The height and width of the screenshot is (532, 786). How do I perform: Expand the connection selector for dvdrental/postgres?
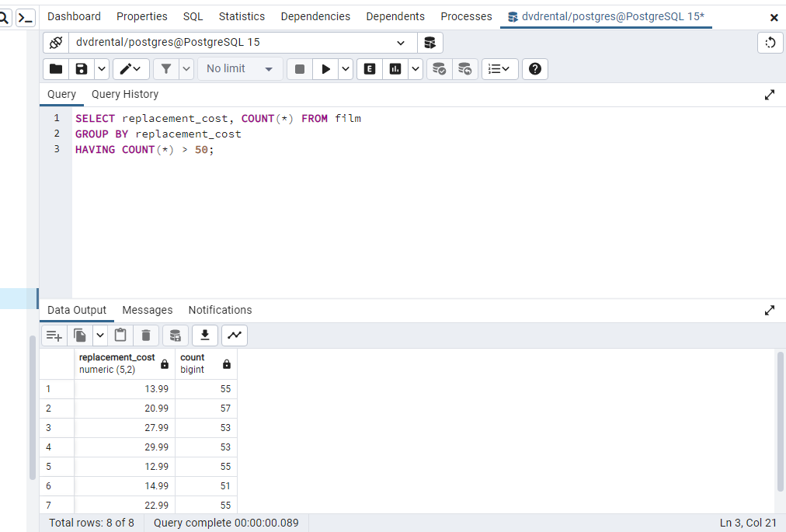coord(400,43)
